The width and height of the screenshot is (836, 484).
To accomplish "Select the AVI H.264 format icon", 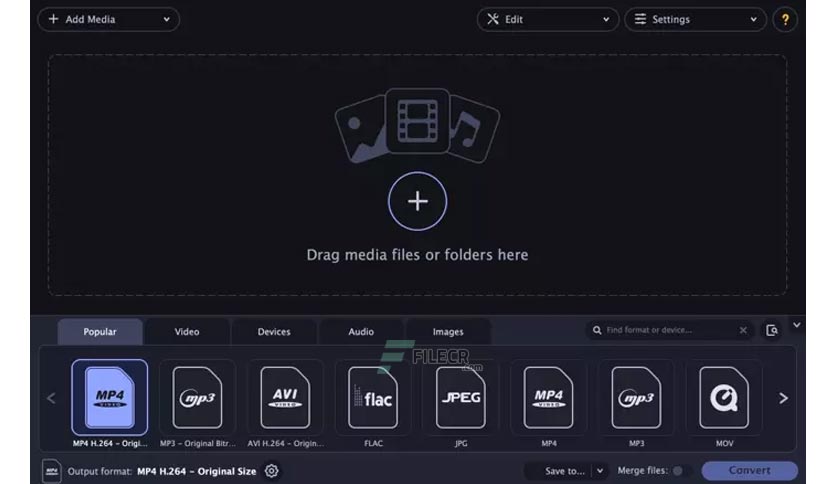I will pyautogui.click(x=285, y=398).
